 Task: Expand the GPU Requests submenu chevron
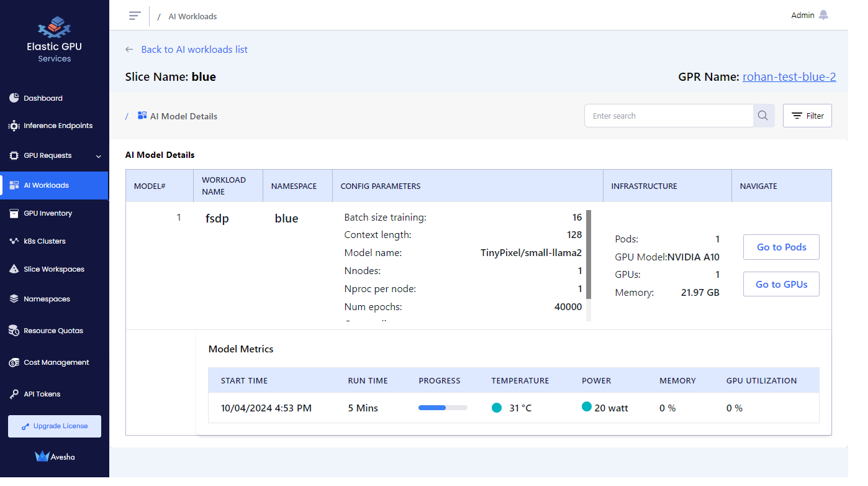coord(98,156)
